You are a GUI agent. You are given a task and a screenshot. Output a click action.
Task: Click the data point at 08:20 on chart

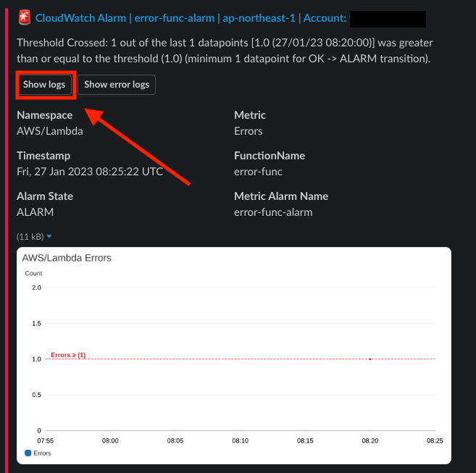click(370, 359)
